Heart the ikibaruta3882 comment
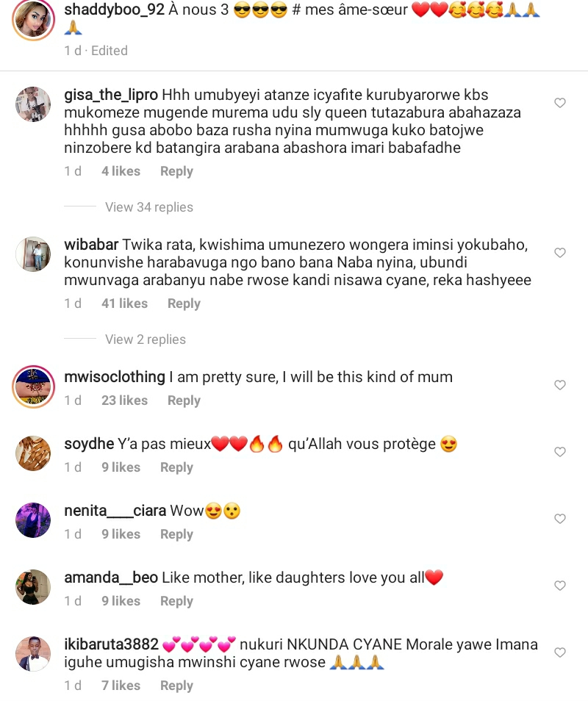This screenshot has height=701, width=588. pos(560,653)
